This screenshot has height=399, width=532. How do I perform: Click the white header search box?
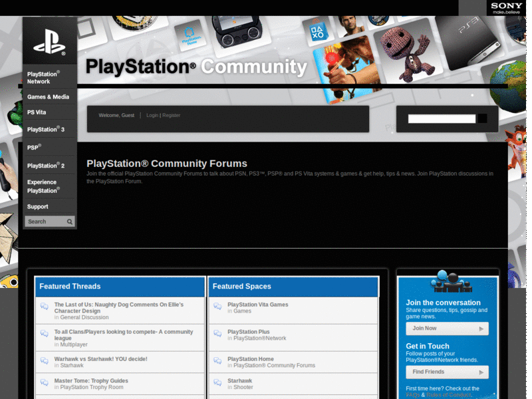pyautogui.click(x=442, y=118)
